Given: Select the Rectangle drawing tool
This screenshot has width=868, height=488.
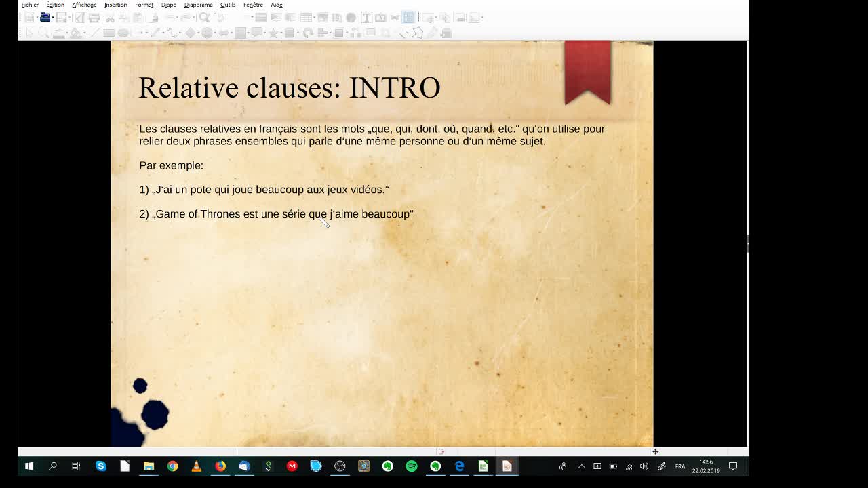Looking at the screenshot, I should [108, 33].
